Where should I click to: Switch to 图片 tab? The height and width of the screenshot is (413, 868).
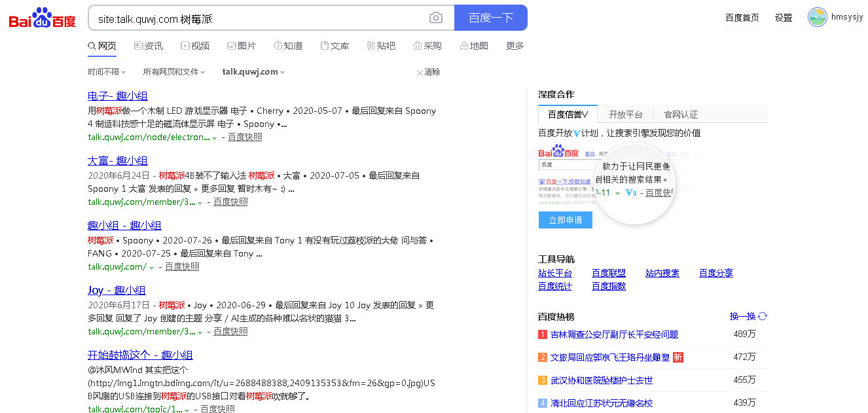coord(242,46)
